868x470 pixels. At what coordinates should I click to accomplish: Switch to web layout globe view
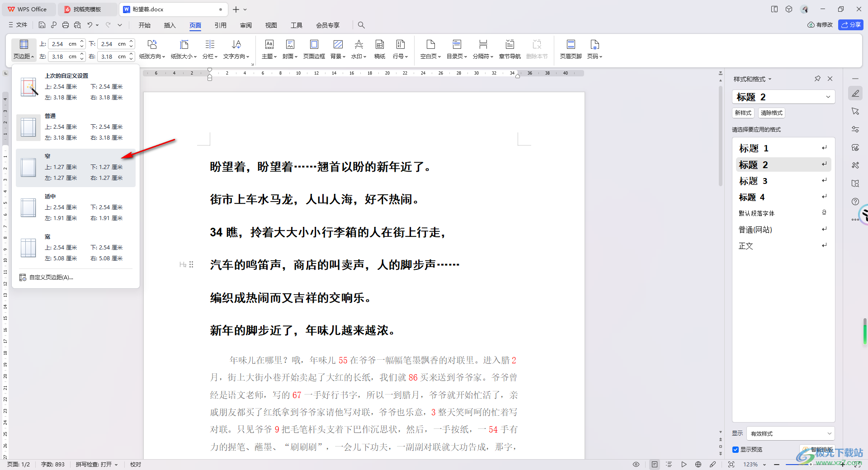(698, 465)
